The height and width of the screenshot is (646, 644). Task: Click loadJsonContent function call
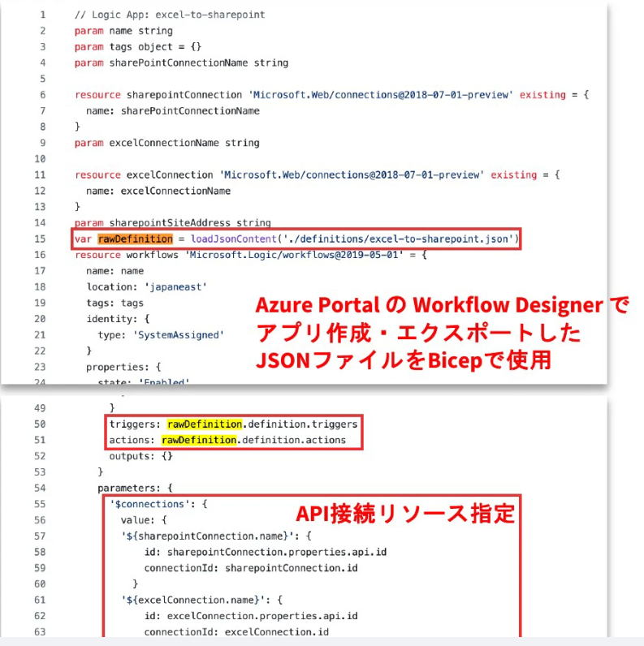point(233,239)
